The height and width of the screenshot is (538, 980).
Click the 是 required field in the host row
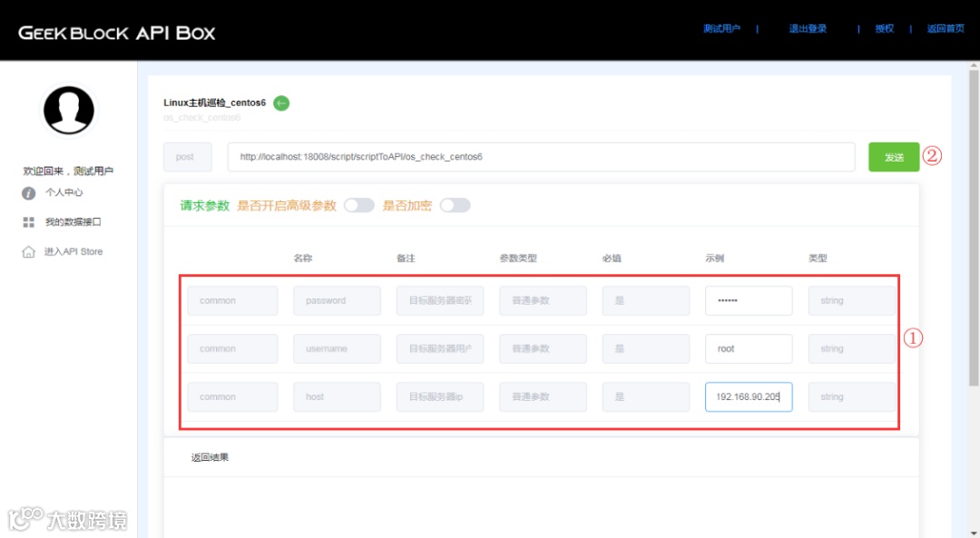pos(646,396)
